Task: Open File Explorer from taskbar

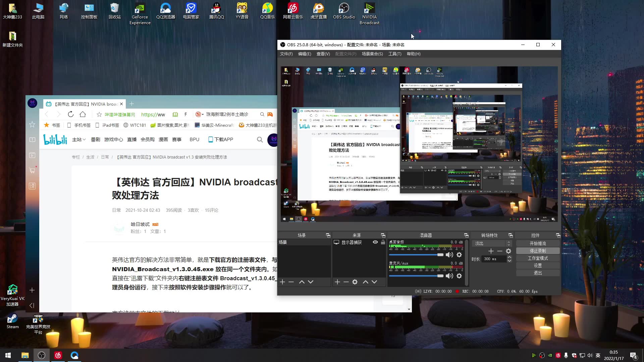Action: click(25, 355)
